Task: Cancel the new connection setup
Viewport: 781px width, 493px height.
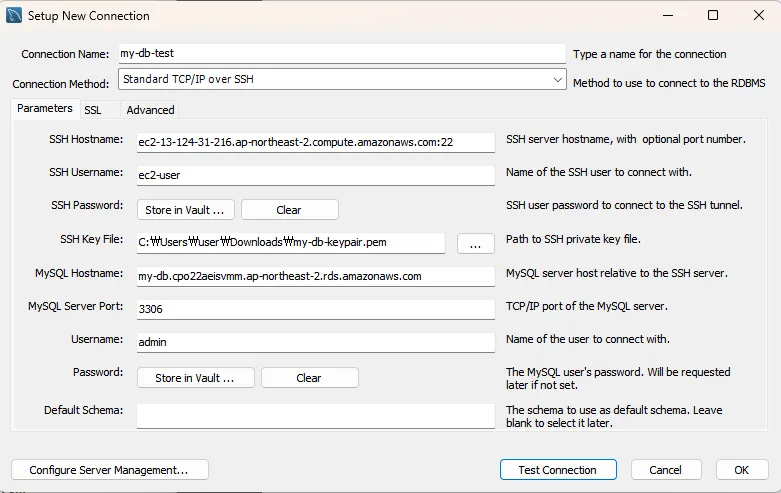Action: point(665,470)
